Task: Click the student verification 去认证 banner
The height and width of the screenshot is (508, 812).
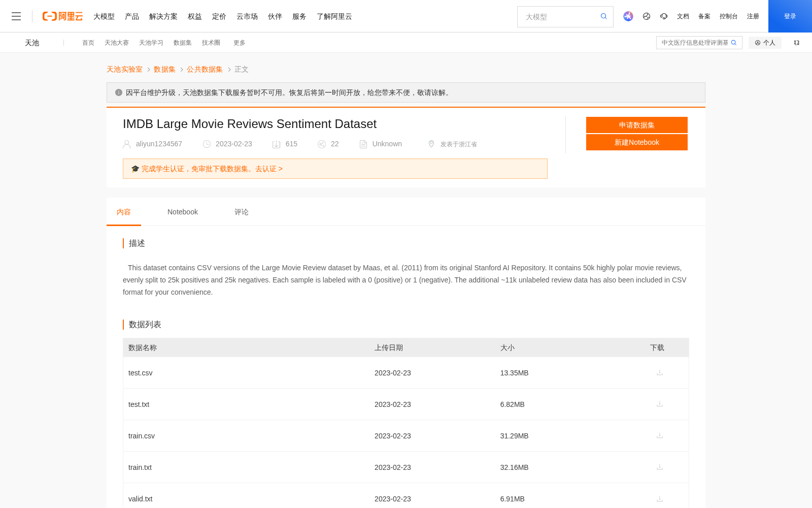Action: [335, 169]
